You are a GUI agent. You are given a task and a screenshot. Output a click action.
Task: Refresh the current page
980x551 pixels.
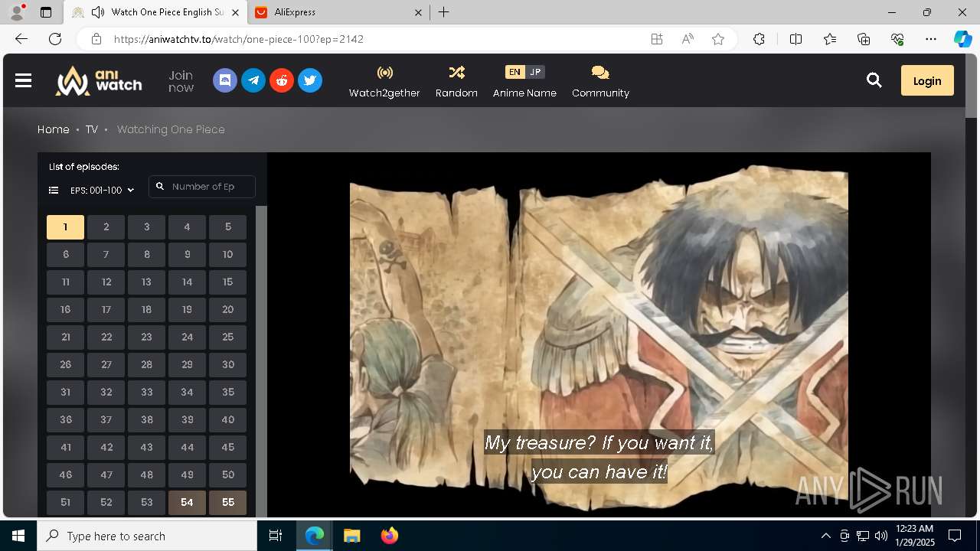[x=55, y=39]
